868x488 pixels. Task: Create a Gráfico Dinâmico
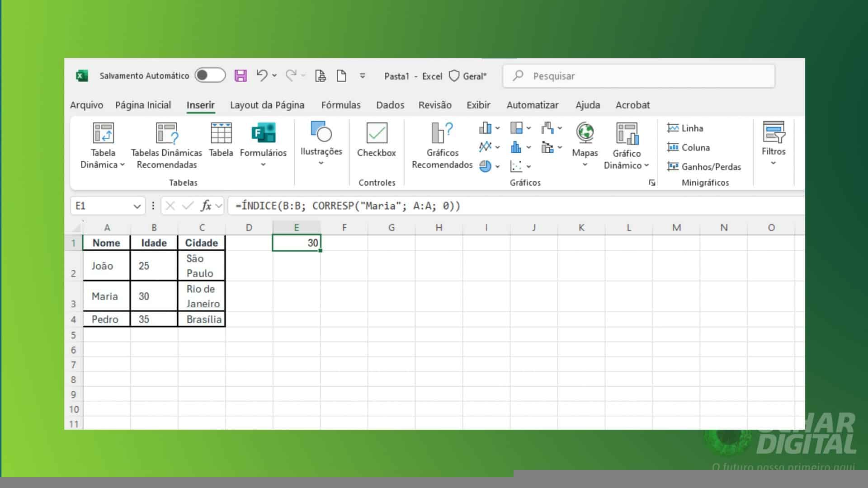(626, 145)
